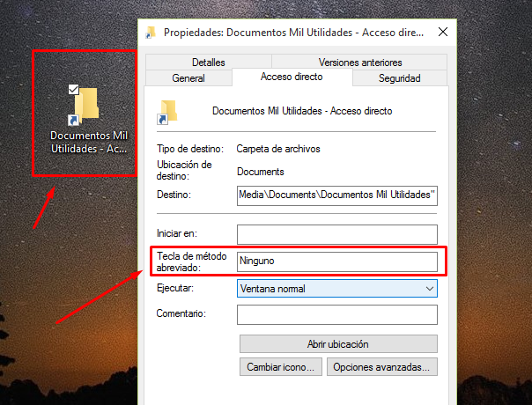The height and width of the screenshot is (405, 532).
Task: Click the shortcut name heading in the dialog
Action: tap(302, 111)
